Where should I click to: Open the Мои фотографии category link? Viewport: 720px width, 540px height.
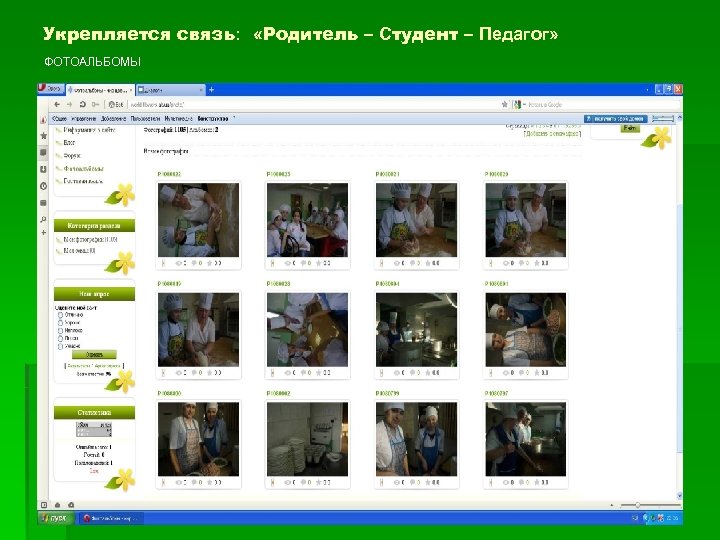point(90,239)
